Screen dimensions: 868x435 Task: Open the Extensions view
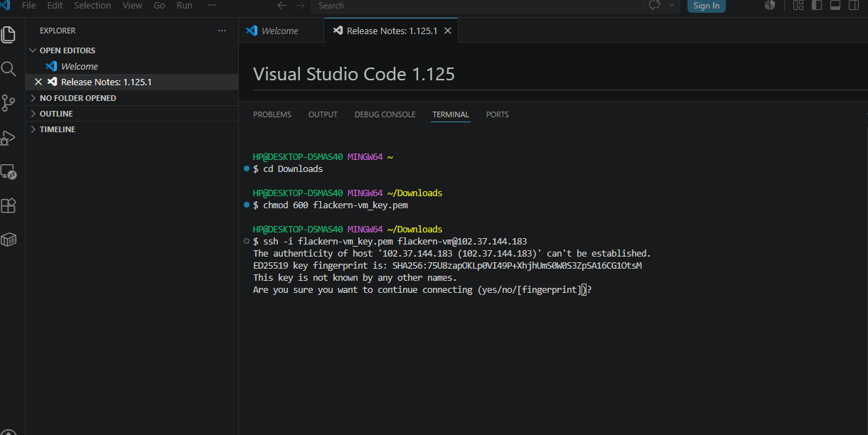[9, 205]
